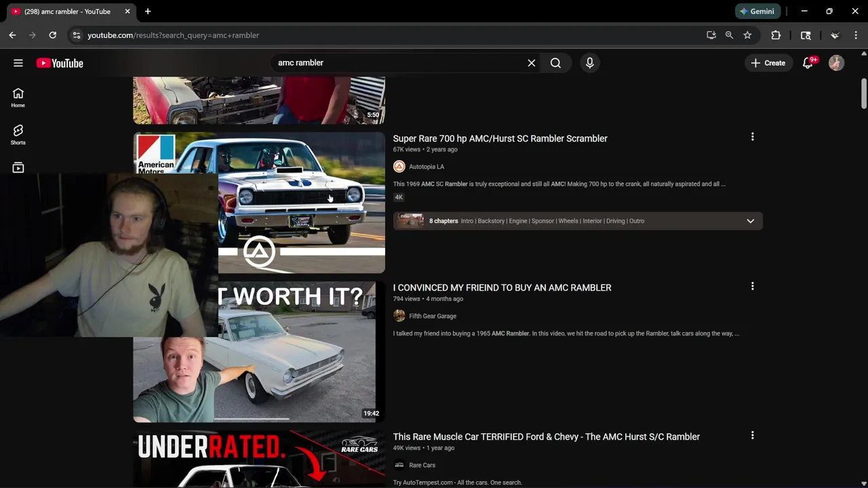Open This Rare Muscle Car TERRIFIED title
Viewport: 868px width, 488px height.
tap(546, 436)
